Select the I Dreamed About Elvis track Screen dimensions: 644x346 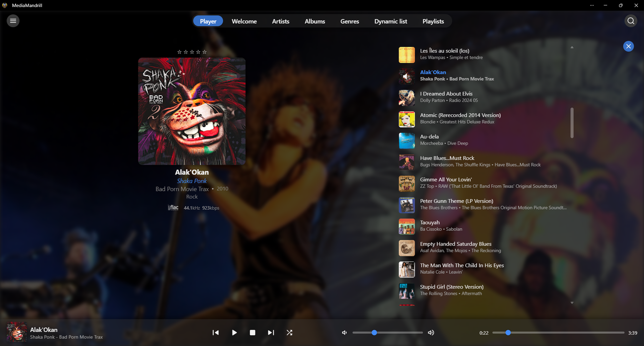click(x=484, y=97)
